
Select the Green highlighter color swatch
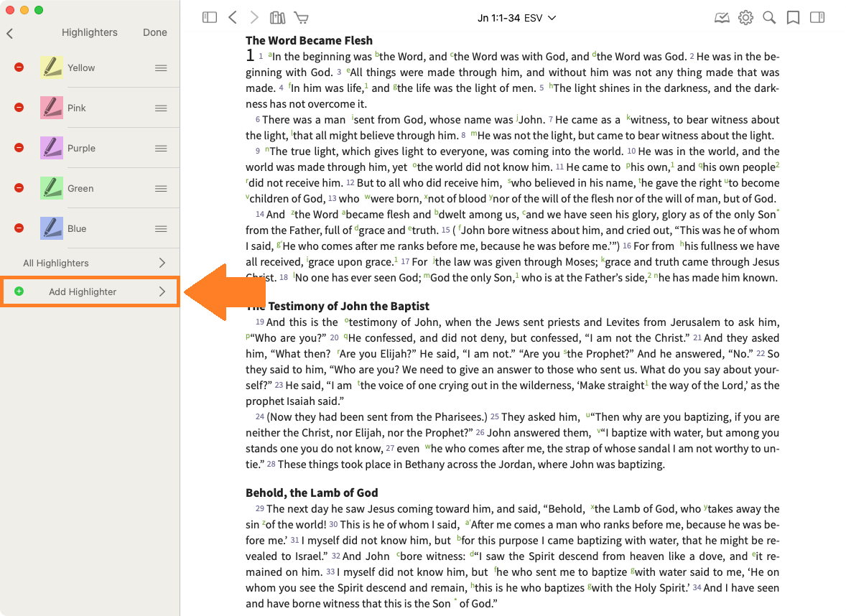click(52, 188)
